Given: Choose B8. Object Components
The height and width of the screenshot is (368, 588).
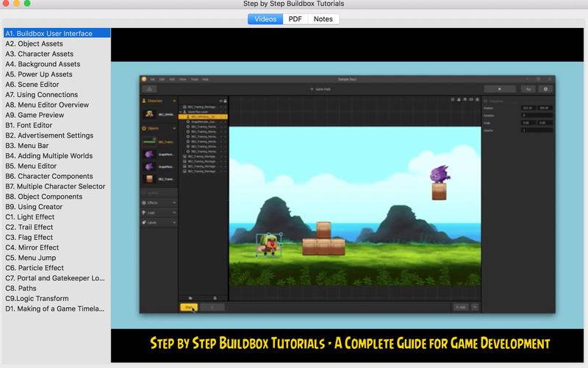Looking at the screenshot, I should click(x=57, y=197).
